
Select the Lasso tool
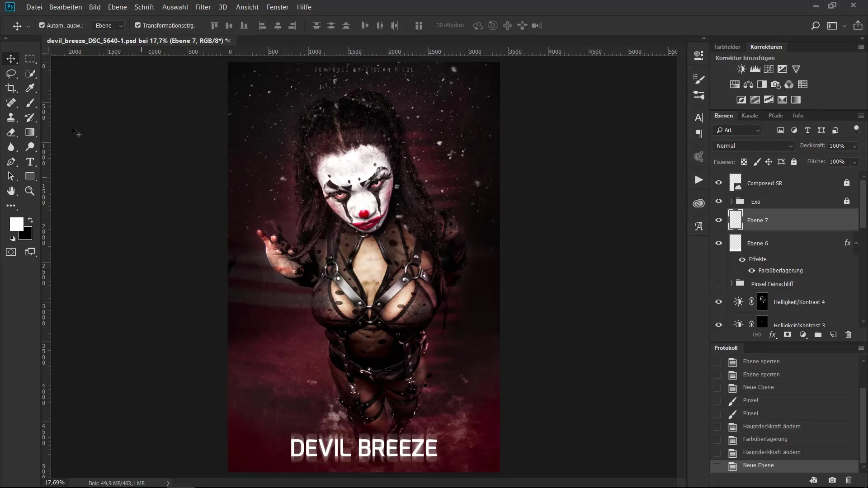tap(11, 74)
